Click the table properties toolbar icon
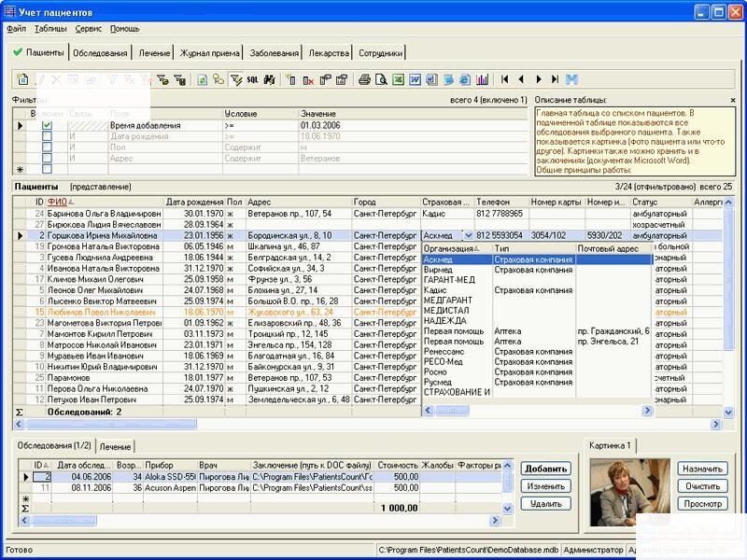747x560 pixels. click(342, 79)
